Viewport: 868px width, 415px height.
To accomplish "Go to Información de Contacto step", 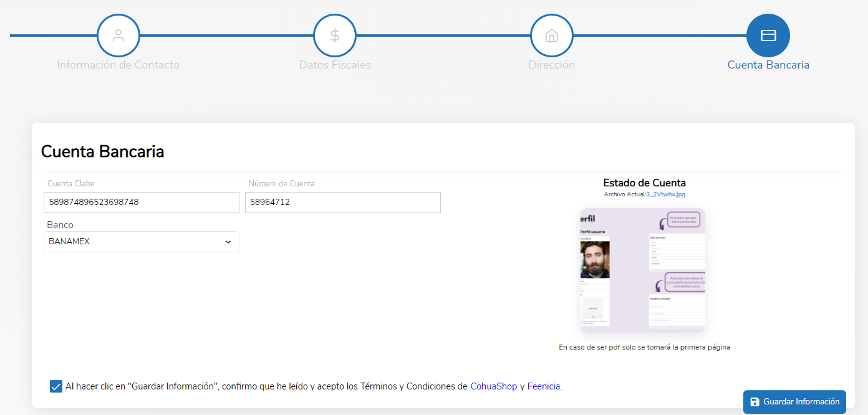I will (118, 65).
